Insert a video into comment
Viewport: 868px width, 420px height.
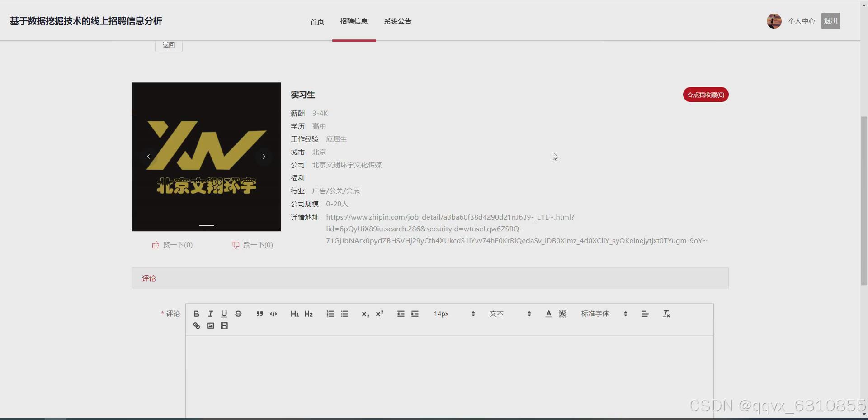(224, 325)
